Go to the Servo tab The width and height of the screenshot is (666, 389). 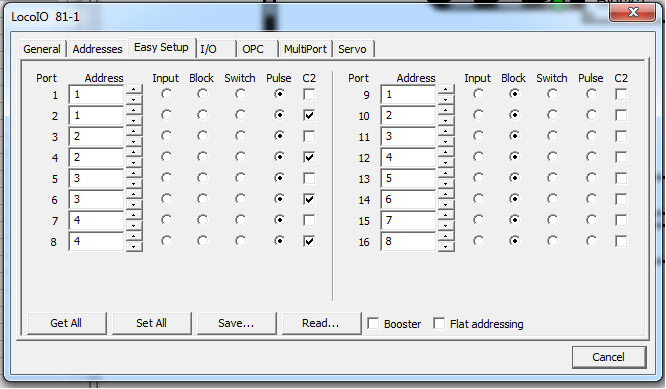[x=353, y=49]
